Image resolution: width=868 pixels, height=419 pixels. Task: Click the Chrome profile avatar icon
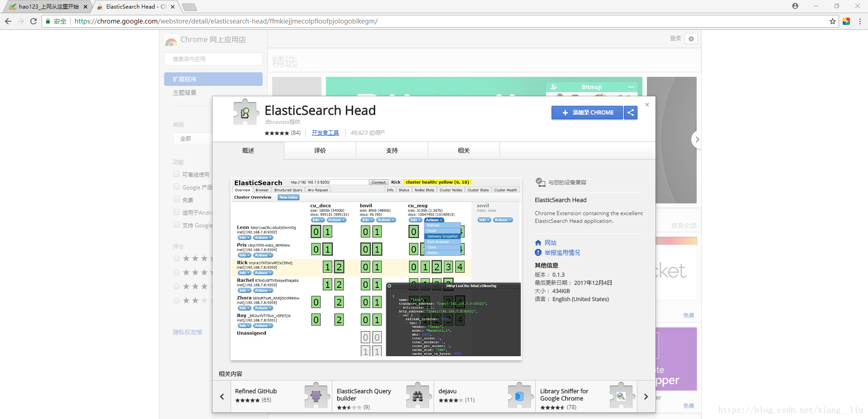[795, 6]
